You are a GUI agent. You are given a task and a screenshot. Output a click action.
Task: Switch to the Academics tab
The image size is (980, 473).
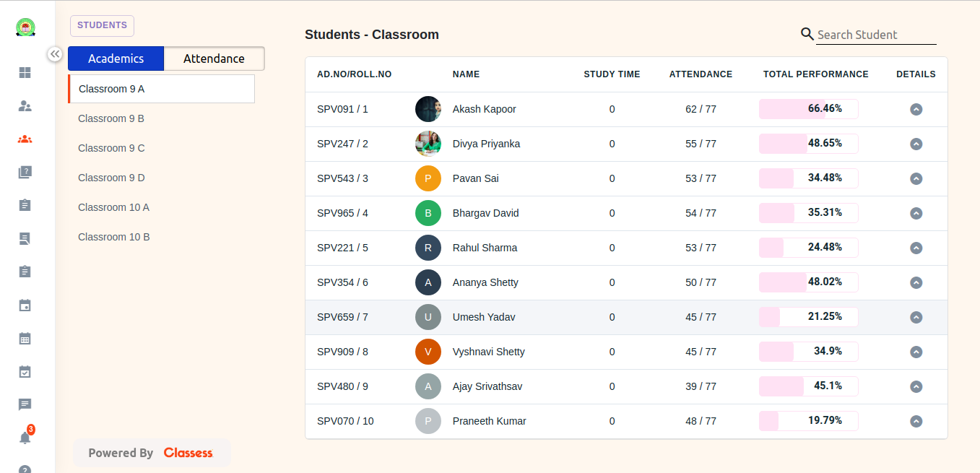(x=116, y=58)
